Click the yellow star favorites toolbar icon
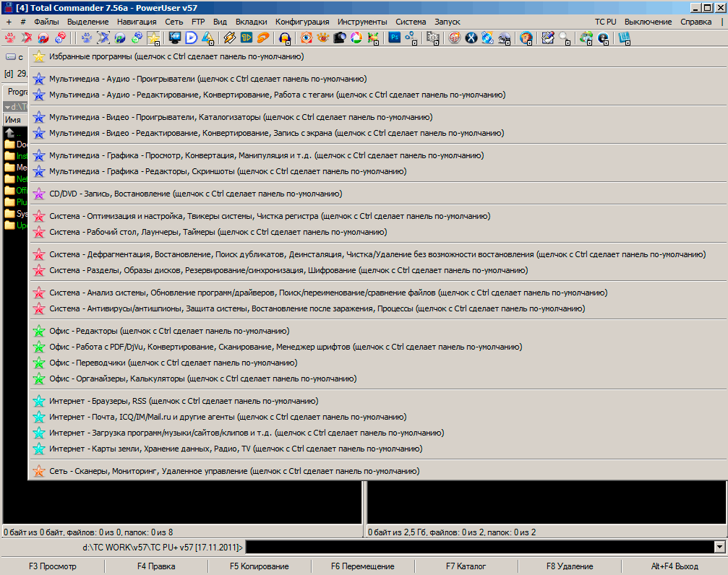 pyautogui.click(x=153, y=38)
